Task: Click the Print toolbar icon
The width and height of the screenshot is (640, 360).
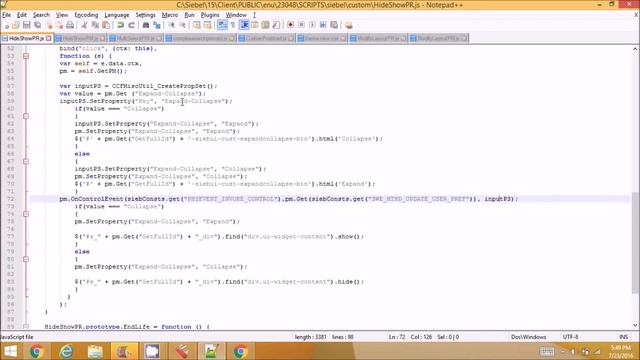Action: click(x=70, y=25)
